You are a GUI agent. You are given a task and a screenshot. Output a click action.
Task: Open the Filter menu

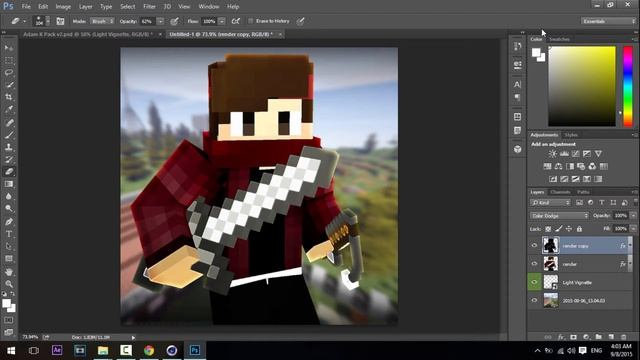tap(149, 7)
